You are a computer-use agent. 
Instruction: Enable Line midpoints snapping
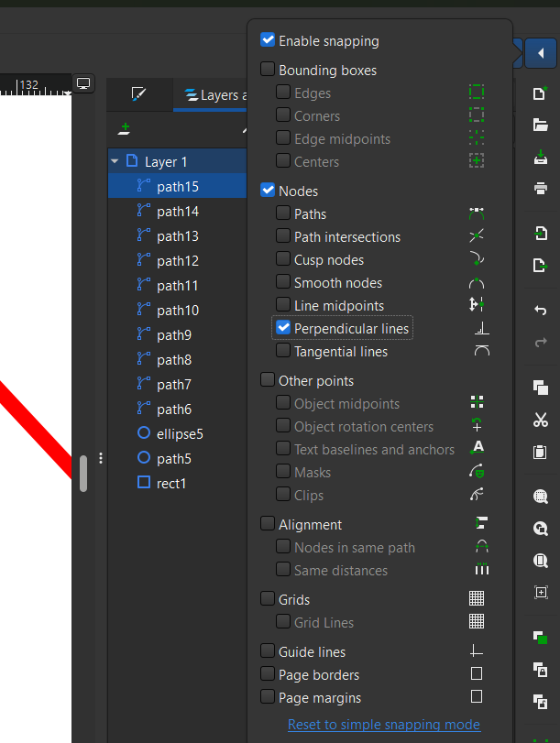(x=283, y=304)
